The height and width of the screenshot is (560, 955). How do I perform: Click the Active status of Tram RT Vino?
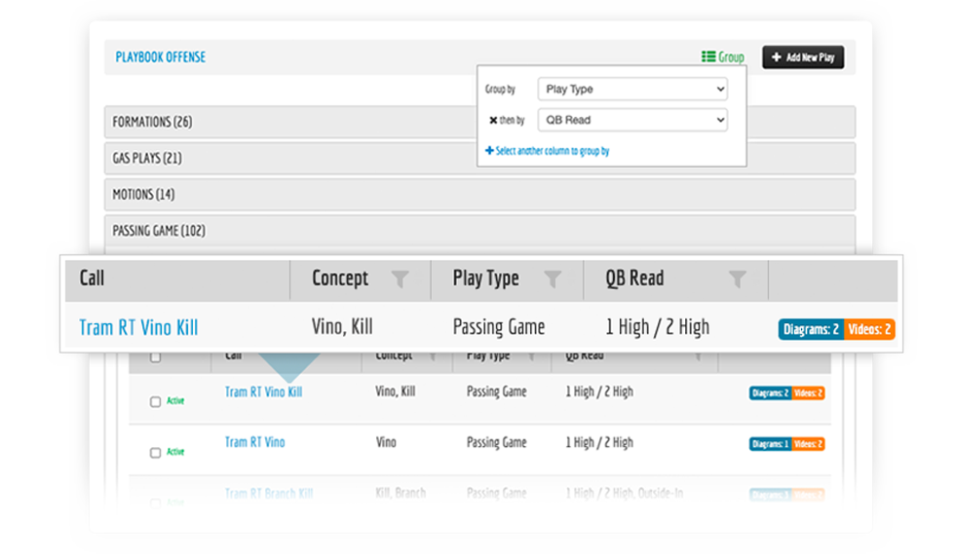coord(175,452)
